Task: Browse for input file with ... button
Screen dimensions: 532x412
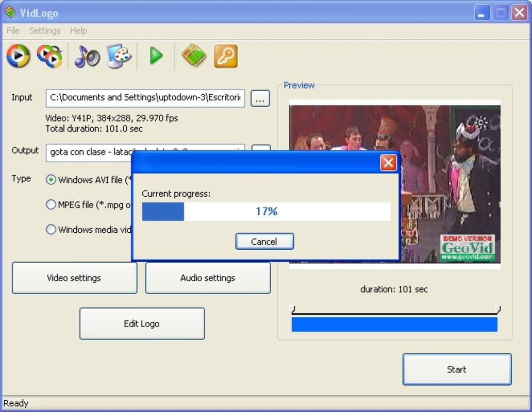Action: [x=260, y=98]
